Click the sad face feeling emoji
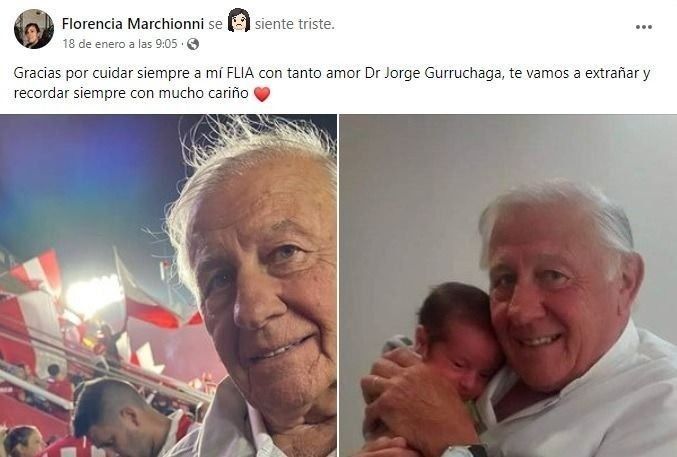This screenshot has width=677, height=457. coord(239,20)
